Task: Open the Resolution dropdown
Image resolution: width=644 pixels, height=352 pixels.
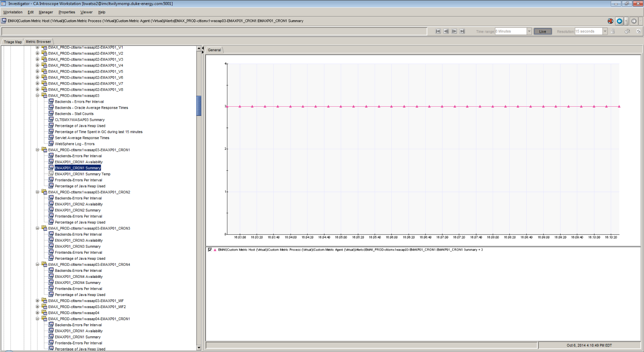Action: 605,31
